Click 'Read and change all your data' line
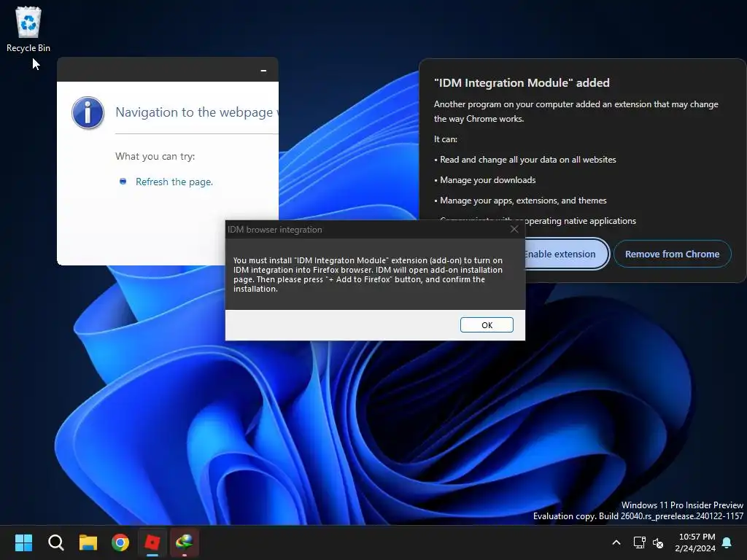 click(x=528, y=160)
